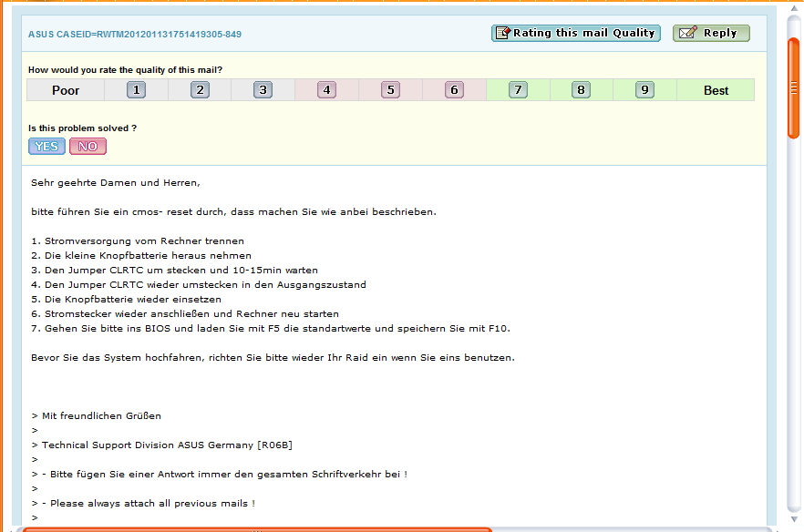The height and width of the screenshot is (532, 804).
Task: Give the mail a rating of 8
Action: pyautogui.click(x=581, y=90)
